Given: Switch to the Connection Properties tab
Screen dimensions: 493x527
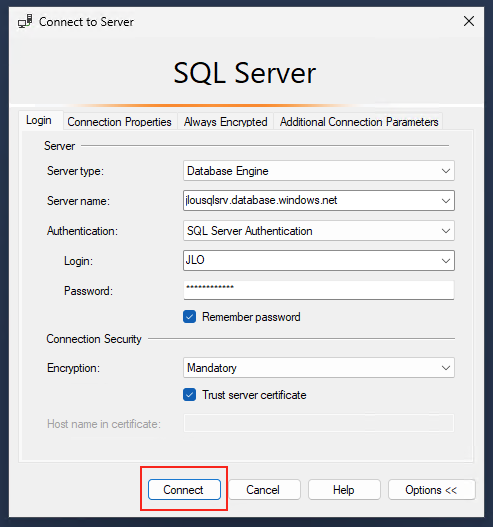Looking at the screenshot, I should pos(119,122).
